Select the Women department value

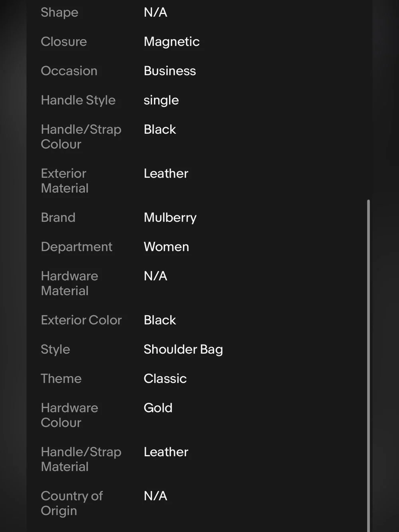pos(166,247)
